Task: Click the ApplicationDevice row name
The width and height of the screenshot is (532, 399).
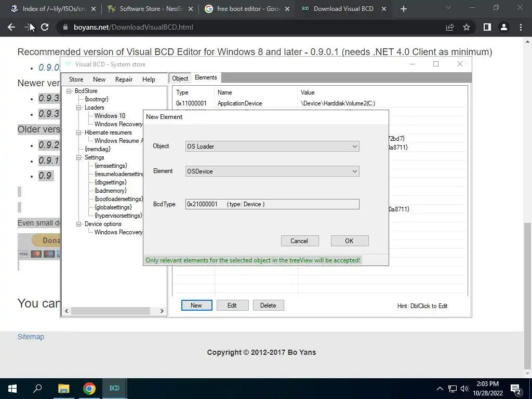Action: click(x=240, y=103)
